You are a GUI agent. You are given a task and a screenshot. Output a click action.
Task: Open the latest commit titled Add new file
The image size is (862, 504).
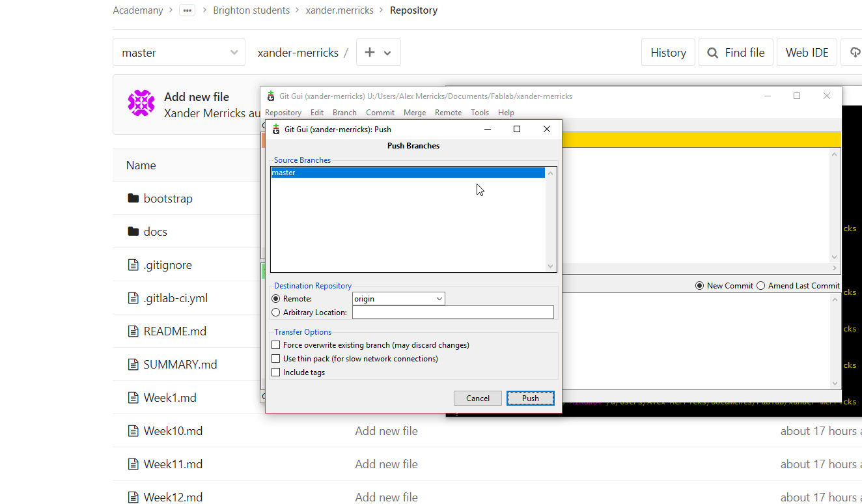click(197, 96)
